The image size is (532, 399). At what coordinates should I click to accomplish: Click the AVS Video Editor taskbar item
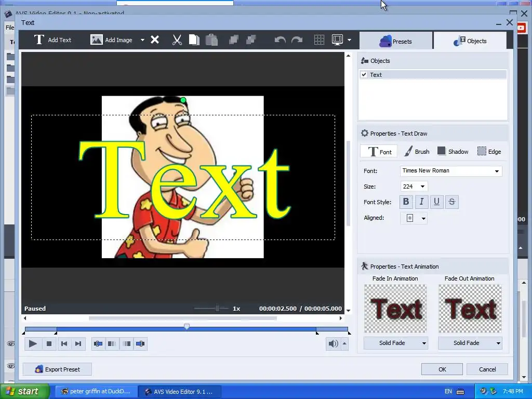pos(180,392)
